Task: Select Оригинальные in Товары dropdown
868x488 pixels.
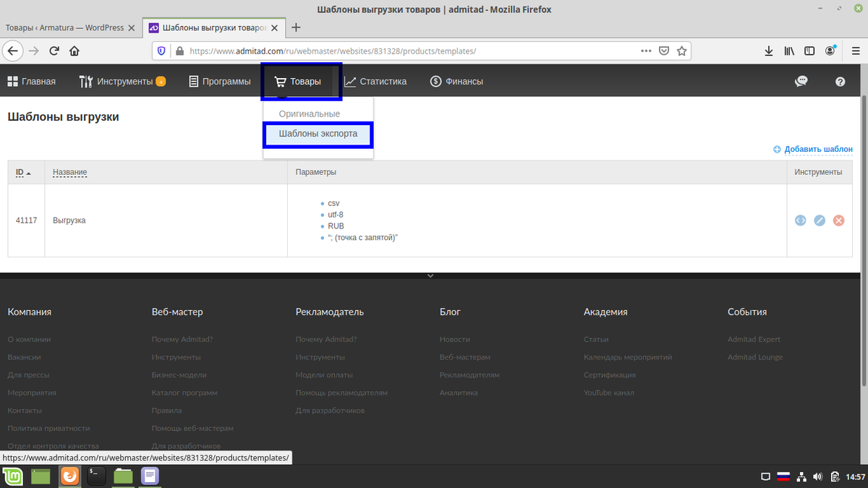Action: [310, 114]
